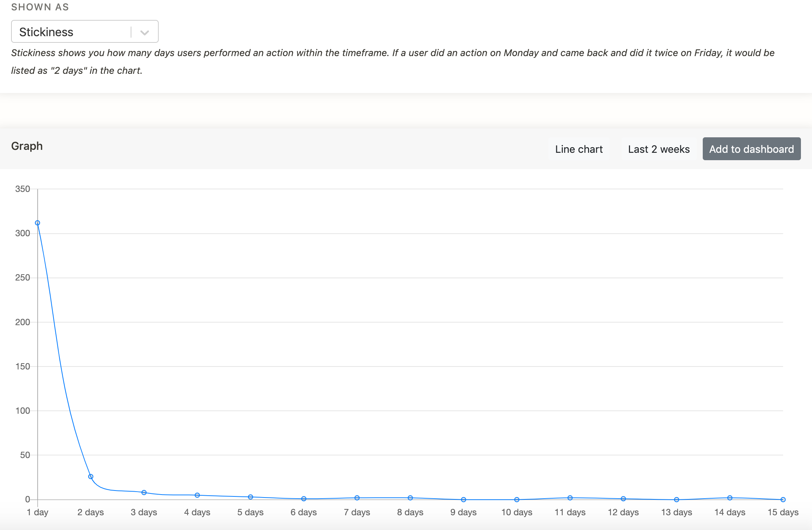This screenshot has width=812, height=530.
Task: Click the 2 days data point
Action: (x=91, y=476)
